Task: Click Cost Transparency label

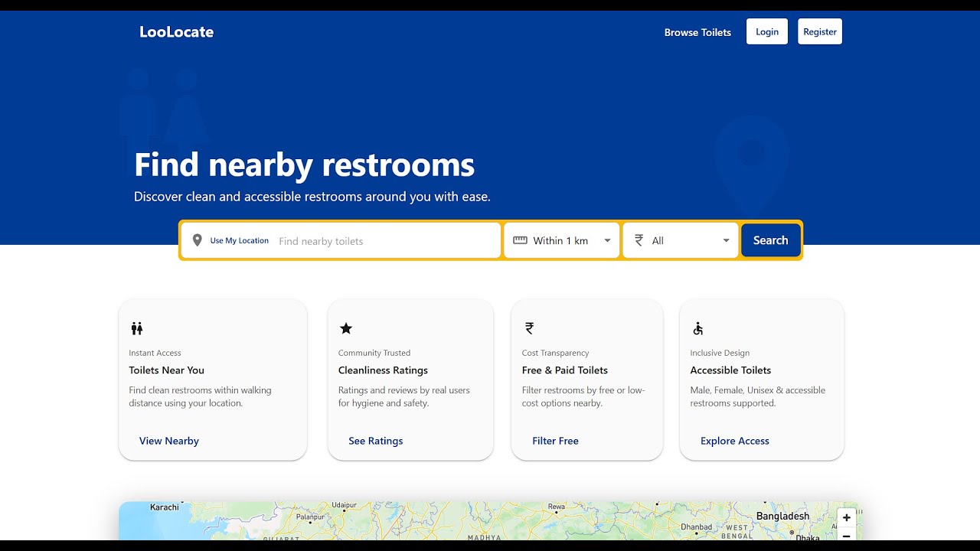Action: pos(556,353)
